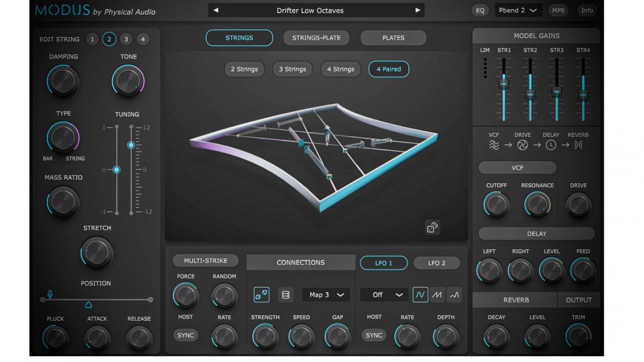Image resolution: width=644 pixels, height=362 pixels.
Task: Click the triangle strike position marker
Action: [89, 305]
